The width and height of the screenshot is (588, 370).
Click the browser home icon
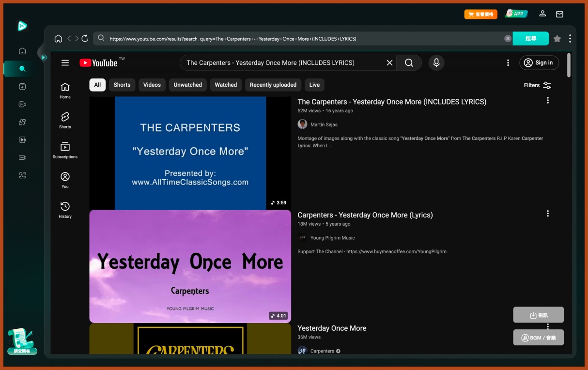click(x=58, y=39)
